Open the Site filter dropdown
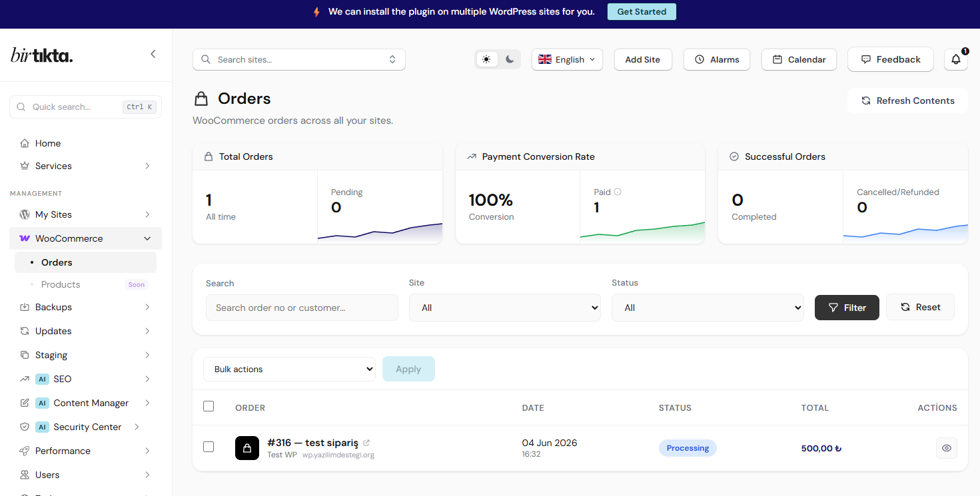This screenshot has height=496, width=980. point(505,308)
